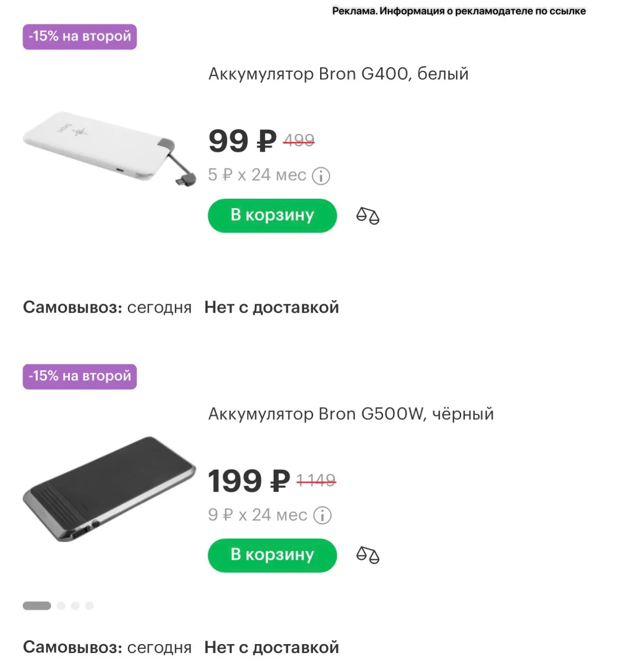625x672 pixels.
Task: View white Bron G400 power bank image
Action: point(109,149)
